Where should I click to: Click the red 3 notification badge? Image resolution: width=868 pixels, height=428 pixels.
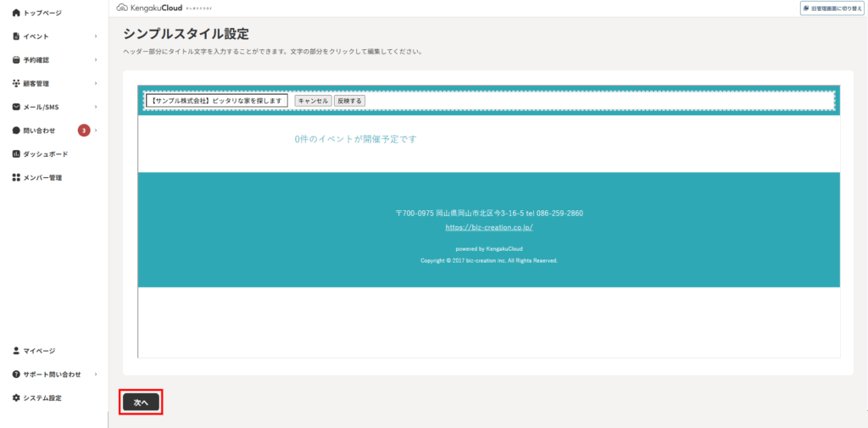coord(84,131)
